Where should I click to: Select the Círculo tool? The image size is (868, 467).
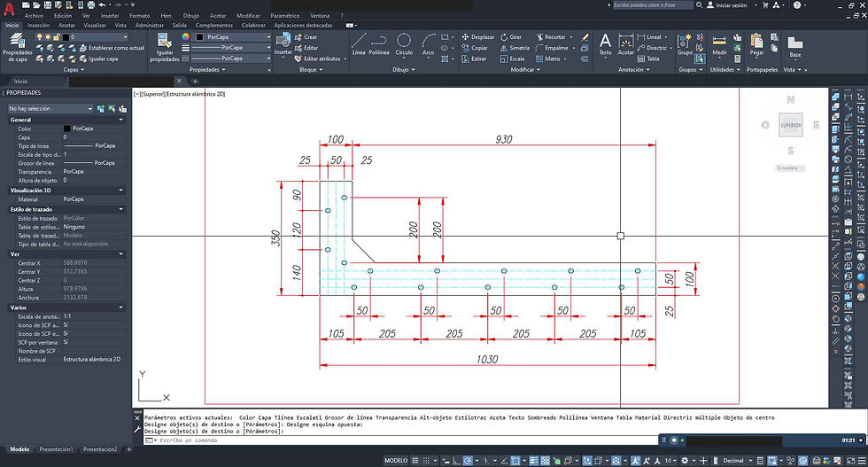coord(404,44)
